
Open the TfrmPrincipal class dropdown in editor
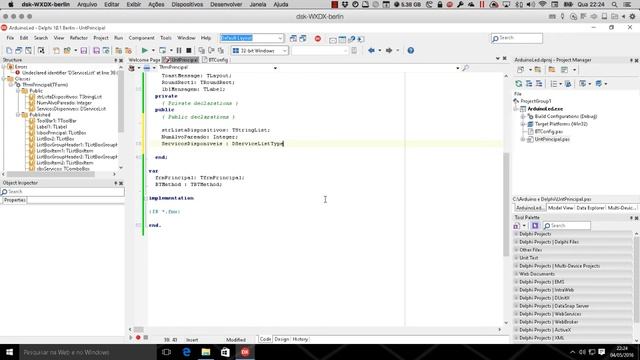pos(275,68)
